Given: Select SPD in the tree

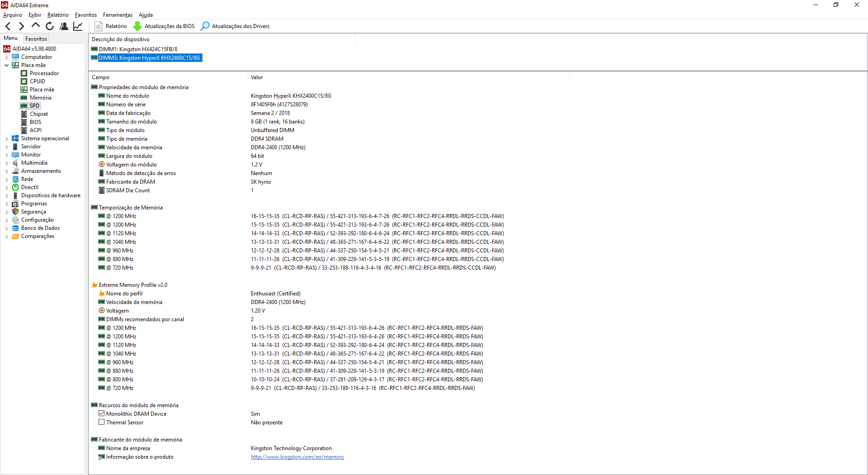Looking at the screenshot, I should (x=34, y=106).
